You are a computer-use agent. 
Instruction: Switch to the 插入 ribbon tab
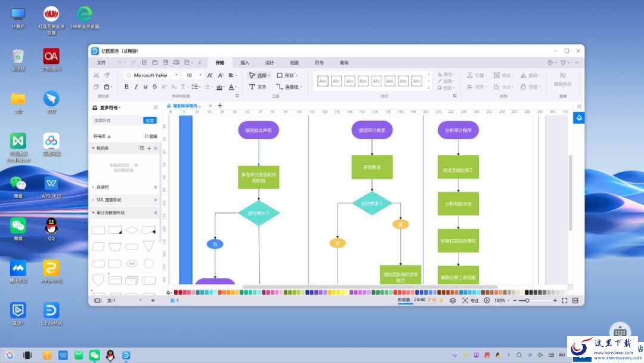pyautogui.click(x=245, y=63)
